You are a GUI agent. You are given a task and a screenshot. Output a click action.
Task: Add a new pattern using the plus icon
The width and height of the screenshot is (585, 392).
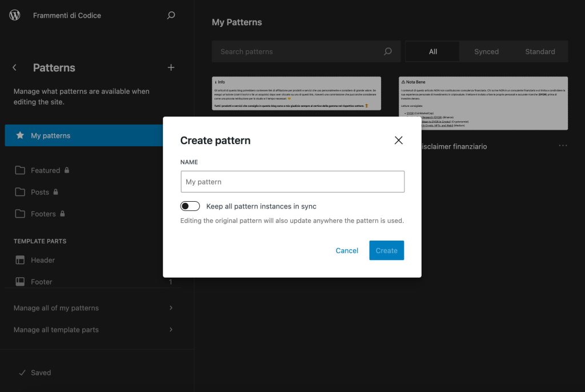pyautogui.click(x=171, y=67)
